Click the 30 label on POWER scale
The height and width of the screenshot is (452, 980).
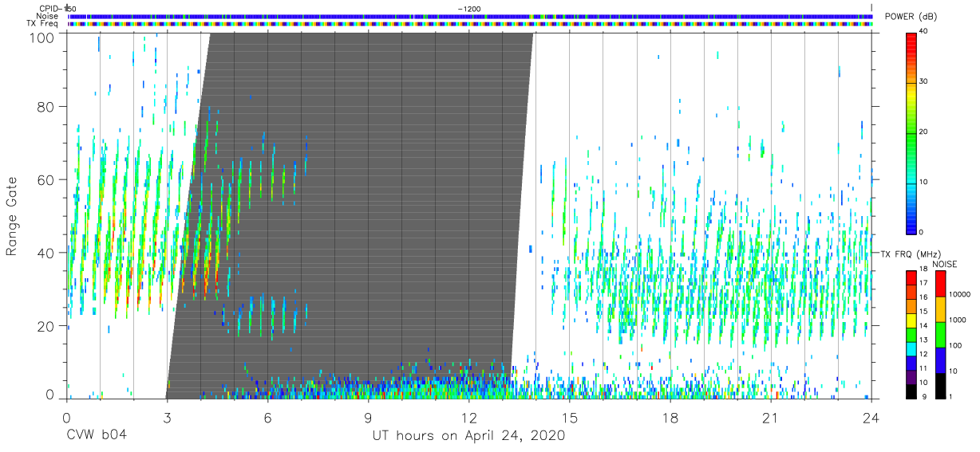[923, 82]
